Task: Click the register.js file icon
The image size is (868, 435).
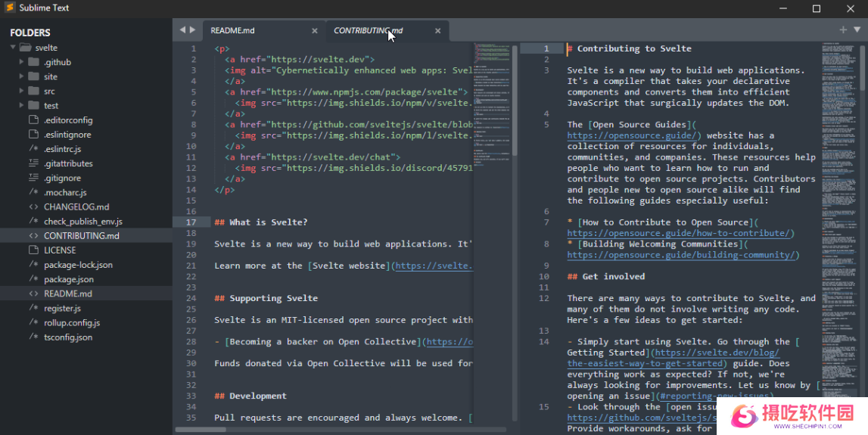Action: [34, 308]
